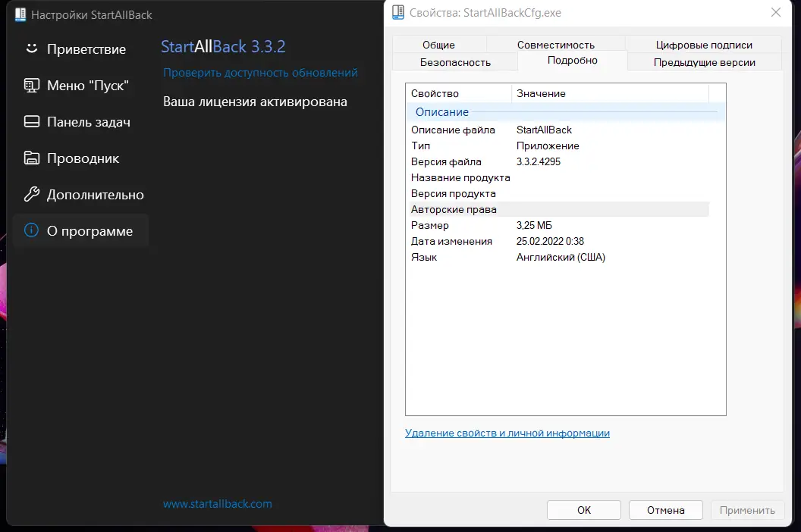The image size is (801, 532).
Task: Select the Размер property row
Action: [558, 225]
